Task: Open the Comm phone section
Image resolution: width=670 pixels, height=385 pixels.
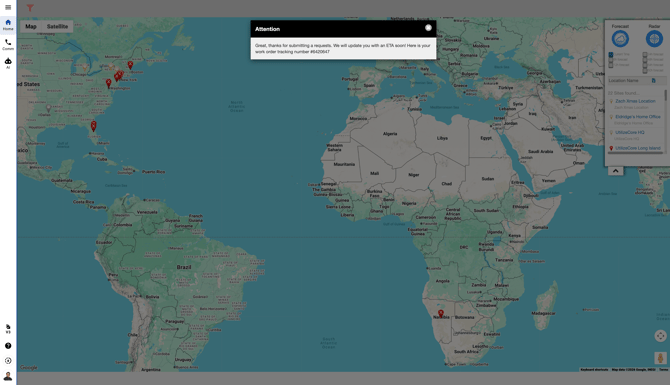Action: coord(8,44)
